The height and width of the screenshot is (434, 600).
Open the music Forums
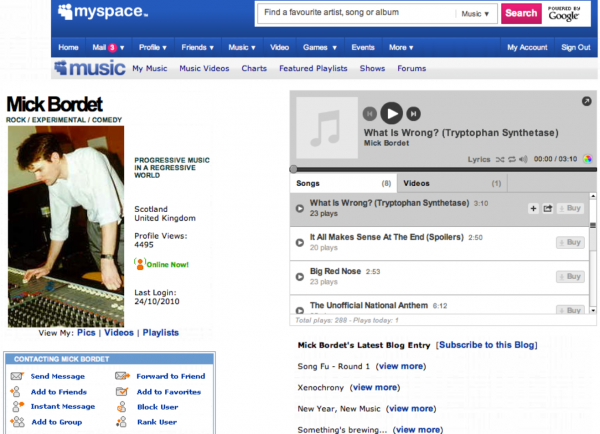click(x=412, y=69)
